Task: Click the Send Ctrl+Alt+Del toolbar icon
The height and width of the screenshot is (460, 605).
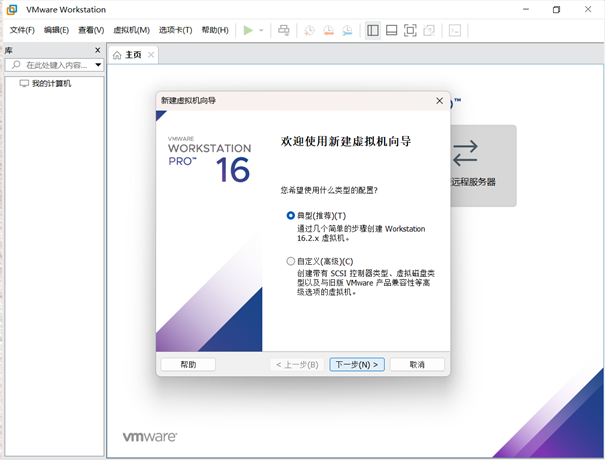Action: 284,30
